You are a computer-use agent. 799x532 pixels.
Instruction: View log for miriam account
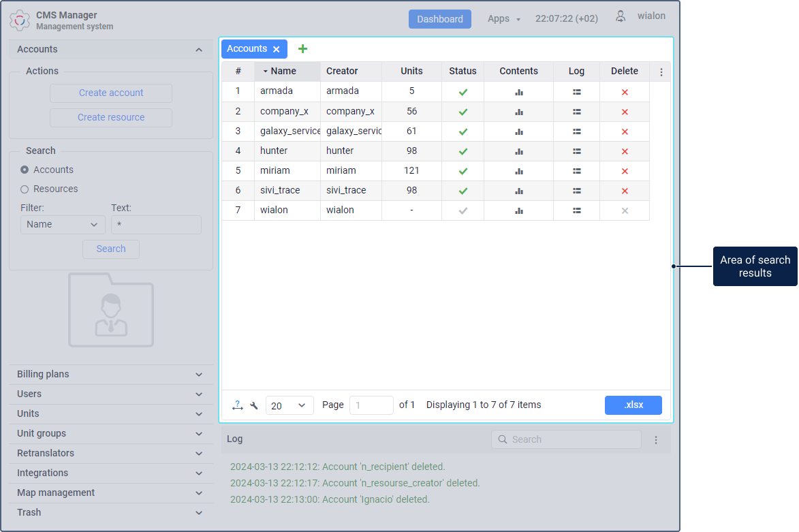click(577, 171)
